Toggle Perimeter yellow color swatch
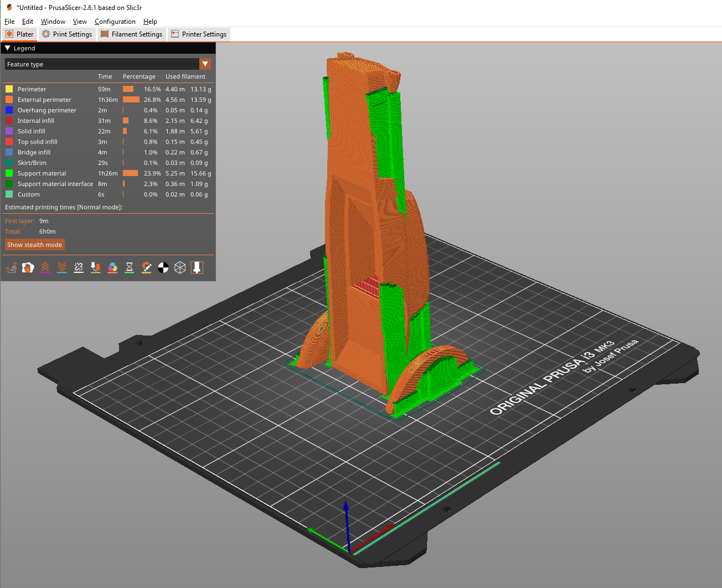The image size is (722, 588). pos(9,89)
